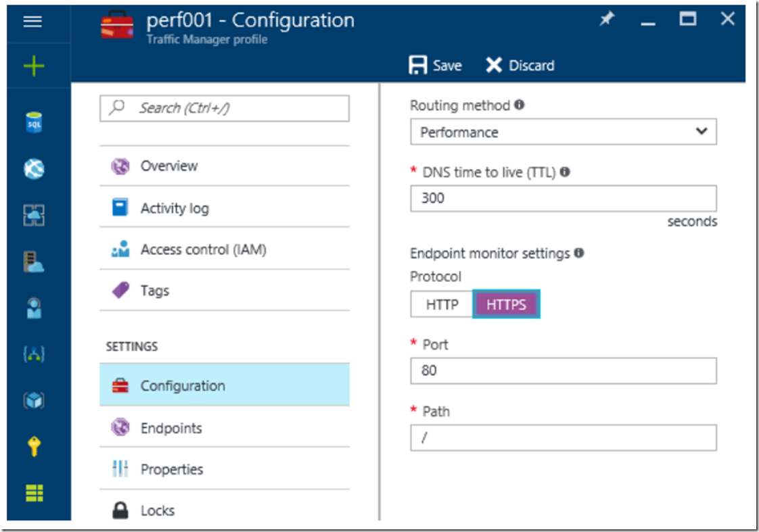
Task: Show the DNS time to live info tooltip
Action: coord(565,172)
